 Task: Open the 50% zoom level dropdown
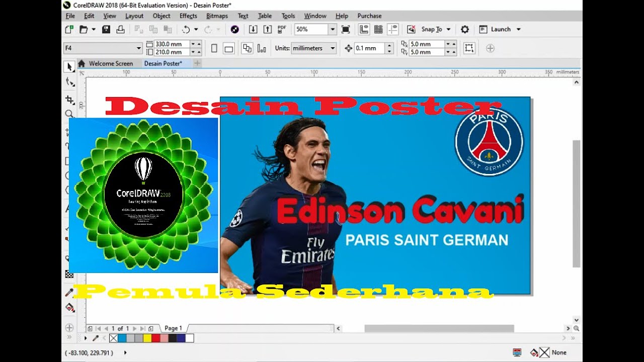tap(332, 29)
